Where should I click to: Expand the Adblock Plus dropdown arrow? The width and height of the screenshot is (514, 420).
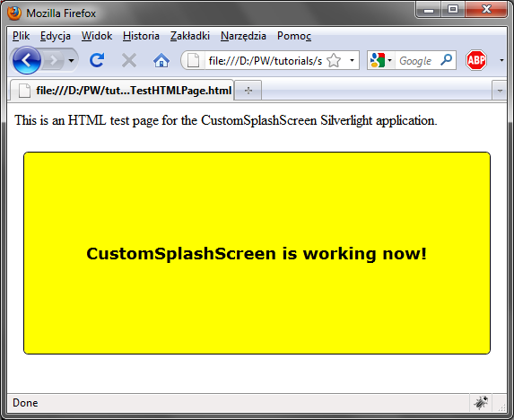[x=501, y=60]
